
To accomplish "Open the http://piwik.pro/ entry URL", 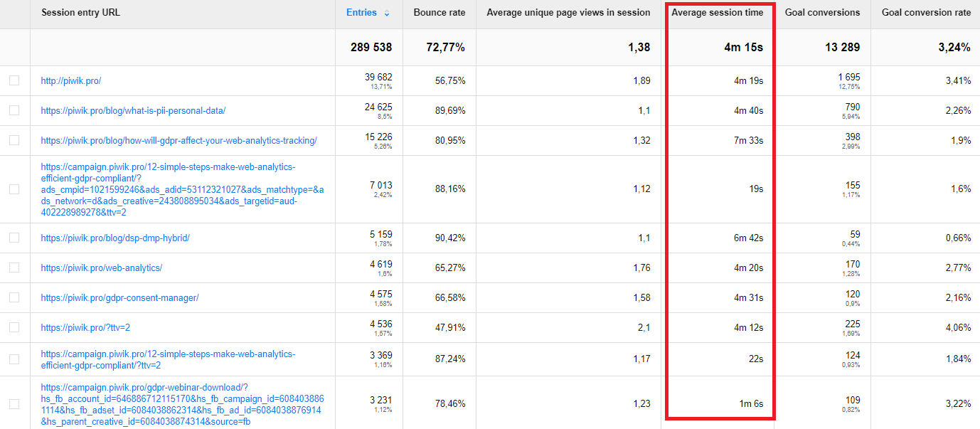I will pyautogui.click(x=71, y=81).
